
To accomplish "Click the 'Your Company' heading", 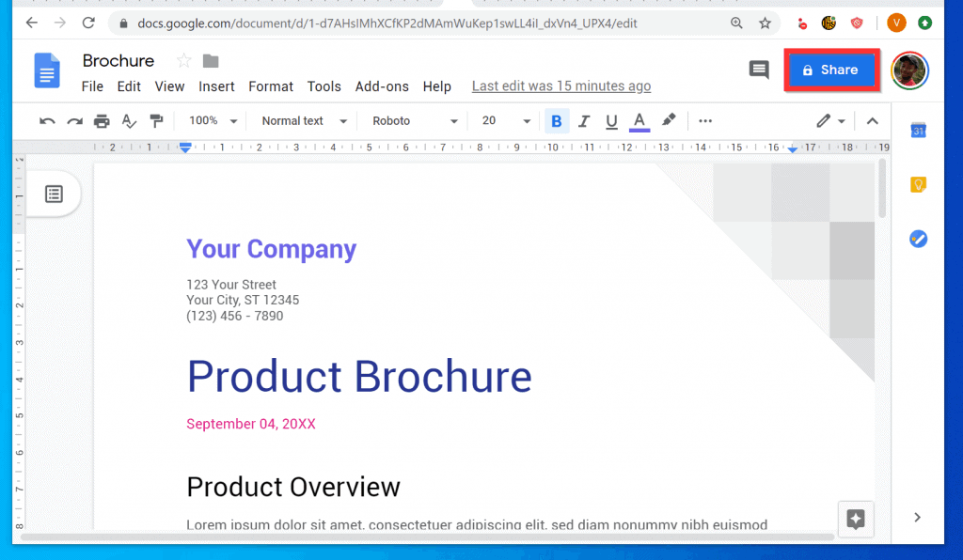I will pos(272,249).
